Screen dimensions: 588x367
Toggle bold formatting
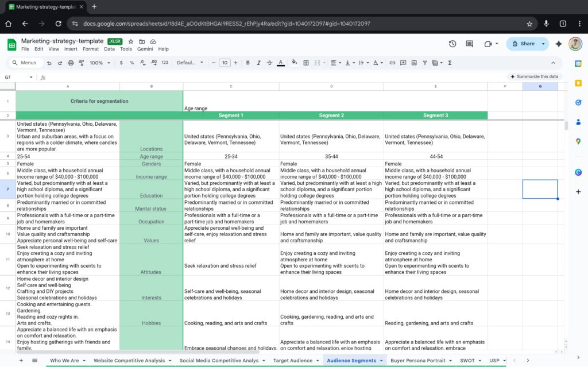point(247,63)
